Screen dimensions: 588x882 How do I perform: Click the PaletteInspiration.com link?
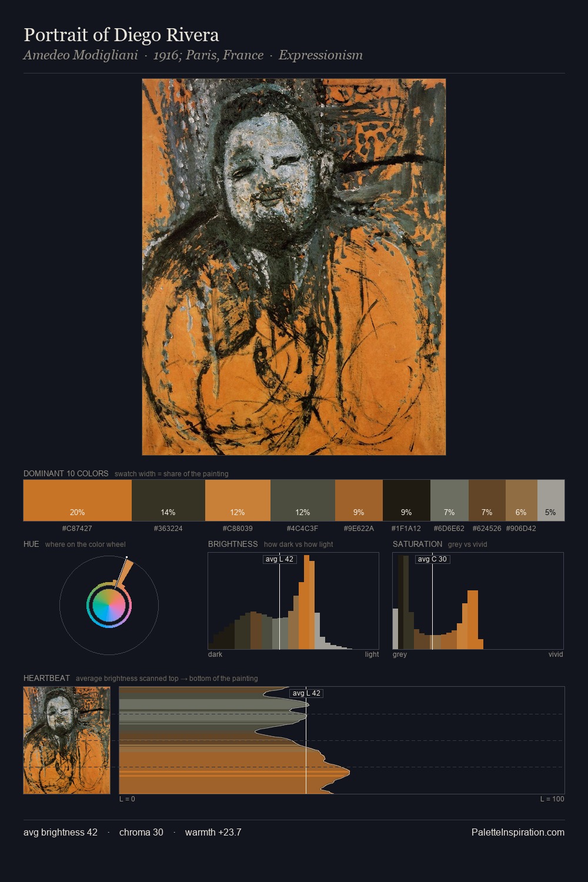(518, 832)
